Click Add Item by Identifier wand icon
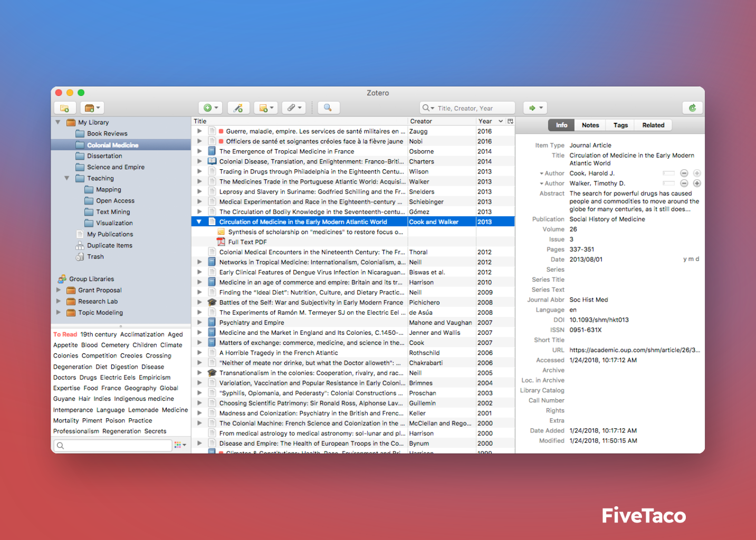Viewport: 756px width, 540px height. pos(238,108)
